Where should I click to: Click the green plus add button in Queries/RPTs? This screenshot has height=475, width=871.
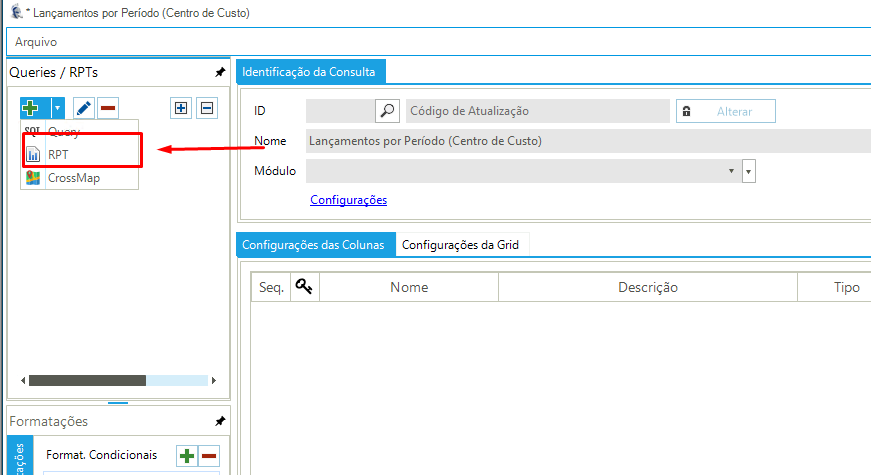click(x=31, y=108)
